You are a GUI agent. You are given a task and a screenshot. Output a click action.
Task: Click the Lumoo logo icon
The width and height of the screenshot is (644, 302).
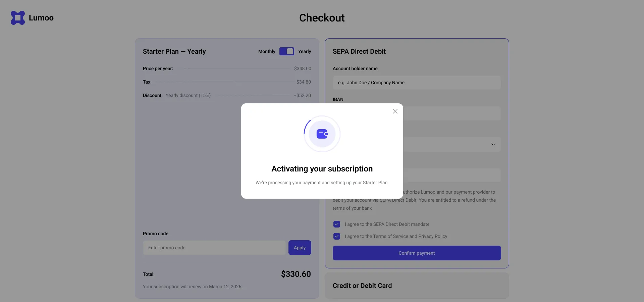click(x=18, y=18)
